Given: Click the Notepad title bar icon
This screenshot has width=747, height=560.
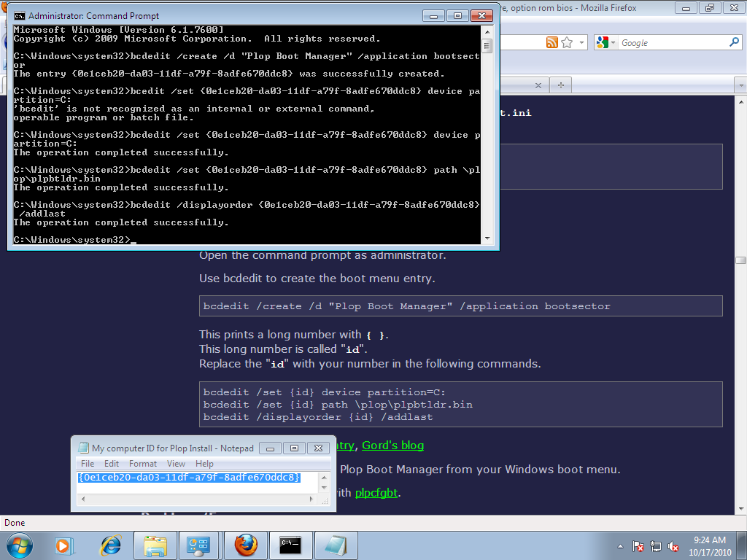Looking at the screenshot, I should click(x=83, y=448).
